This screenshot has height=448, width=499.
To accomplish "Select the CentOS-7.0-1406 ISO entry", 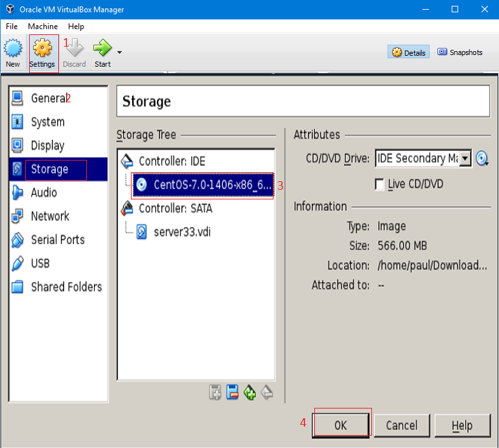I will coord(202,185).
